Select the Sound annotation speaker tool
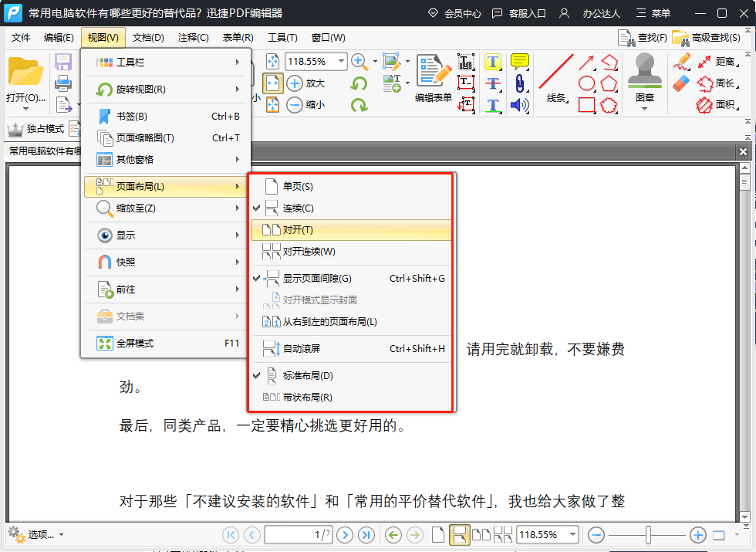 pyautogui.click(x=520, y=105)
